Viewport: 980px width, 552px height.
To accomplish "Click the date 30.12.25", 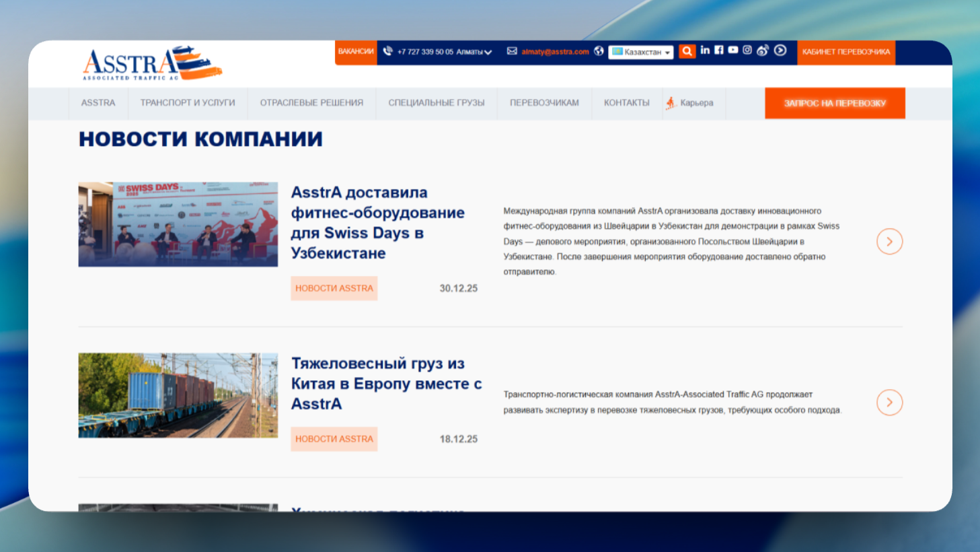I will (x=459, y=288).
